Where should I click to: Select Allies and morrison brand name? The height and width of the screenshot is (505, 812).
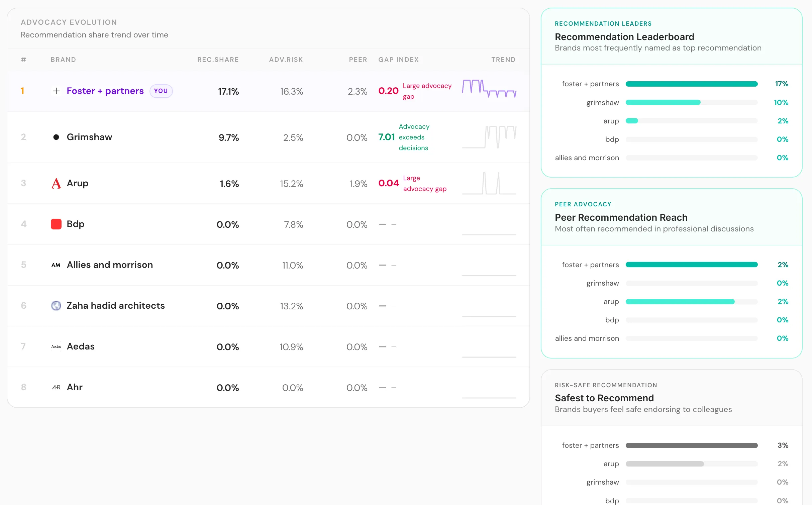[x=110, y=265]
